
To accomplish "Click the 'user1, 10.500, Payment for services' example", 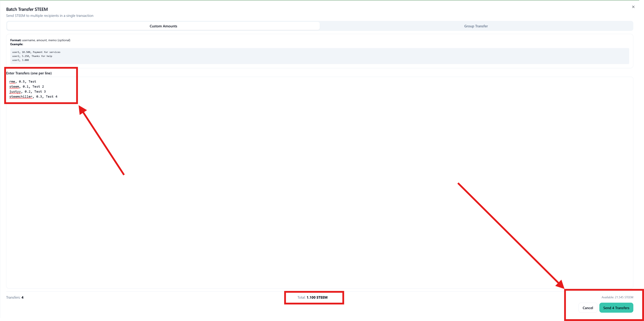I will coord(36,52).
